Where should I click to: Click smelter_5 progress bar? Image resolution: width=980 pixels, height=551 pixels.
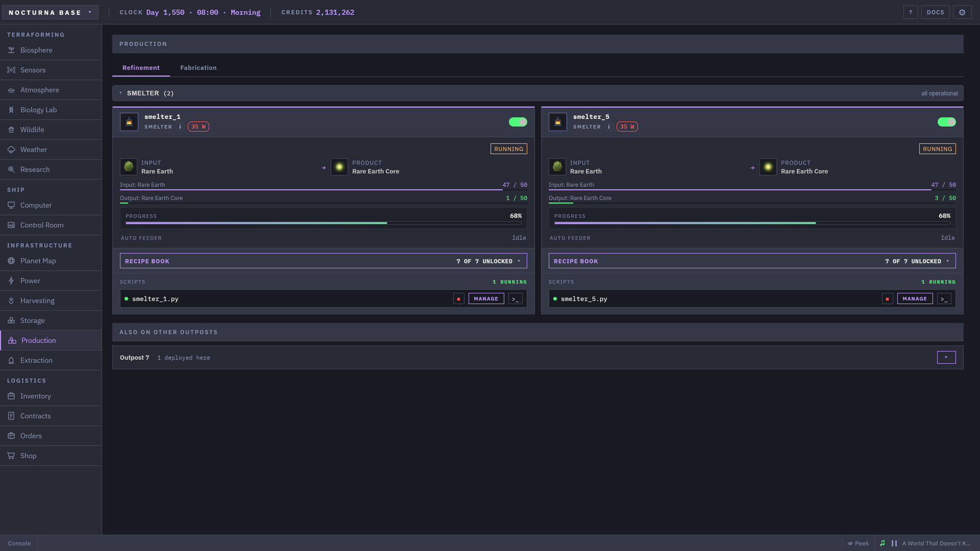click(x=752, y=223)
